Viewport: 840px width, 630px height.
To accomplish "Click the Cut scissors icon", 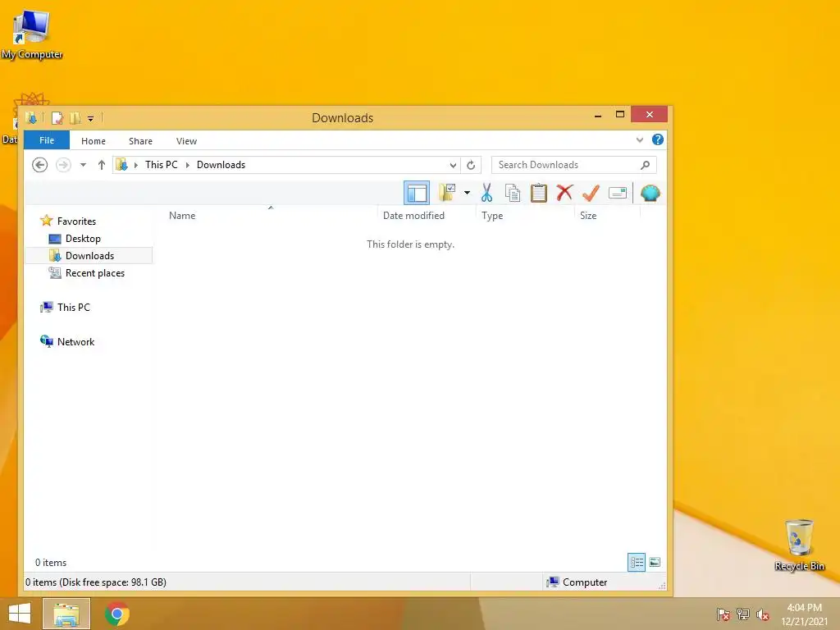I will (x=486, y=193).
